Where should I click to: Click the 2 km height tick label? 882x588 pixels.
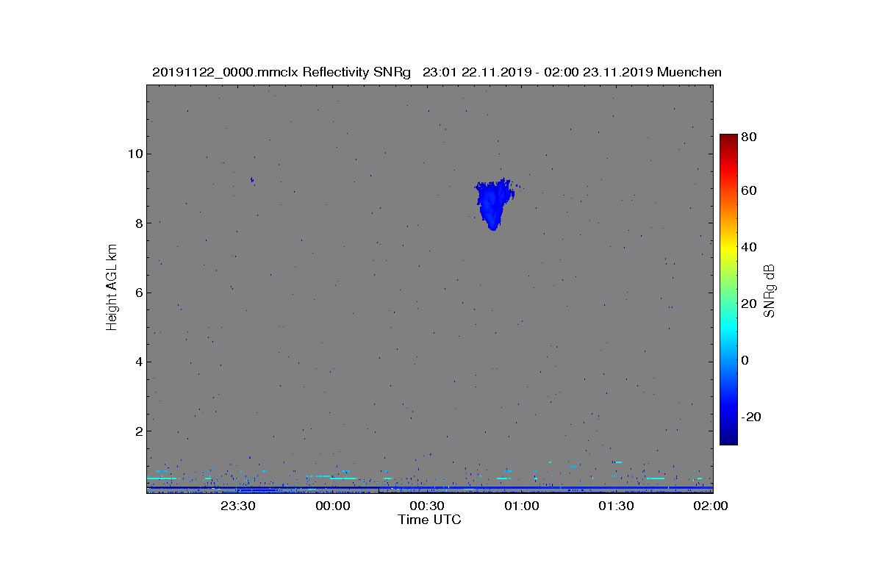coord(138,431)
